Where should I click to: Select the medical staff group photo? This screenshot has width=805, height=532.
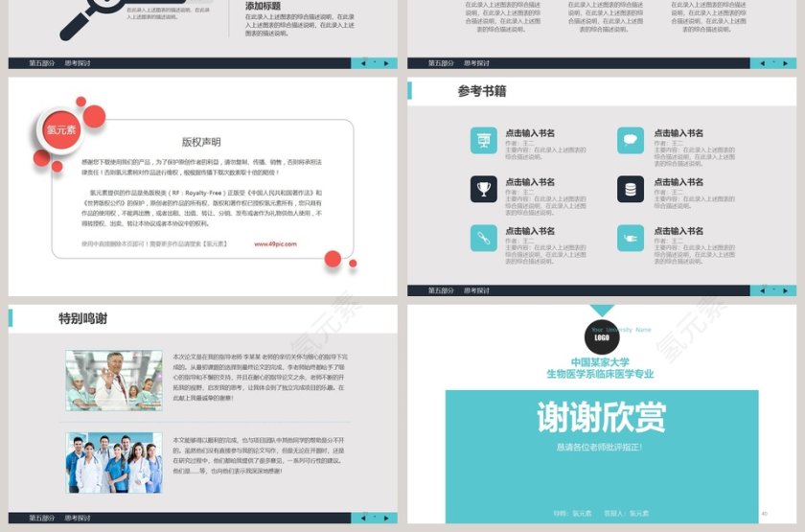pyautogui.click(x=114, y=463)
